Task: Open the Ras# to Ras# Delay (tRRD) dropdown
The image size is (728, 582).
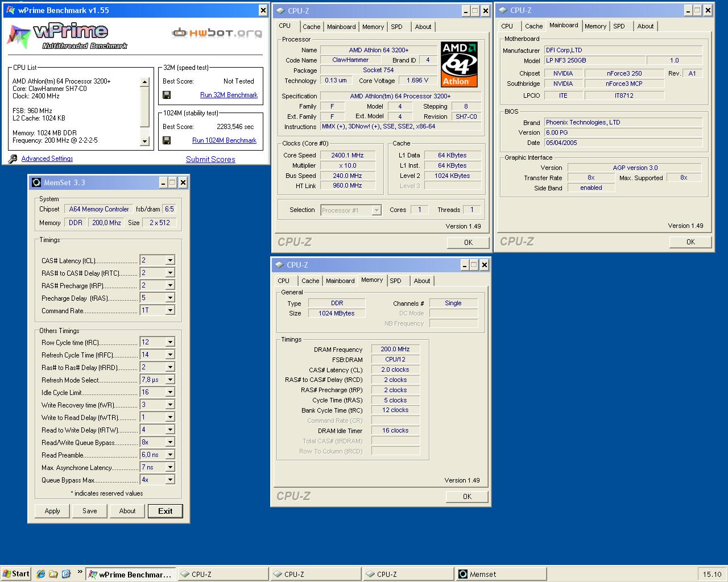Action: click(x=169, y=367)
